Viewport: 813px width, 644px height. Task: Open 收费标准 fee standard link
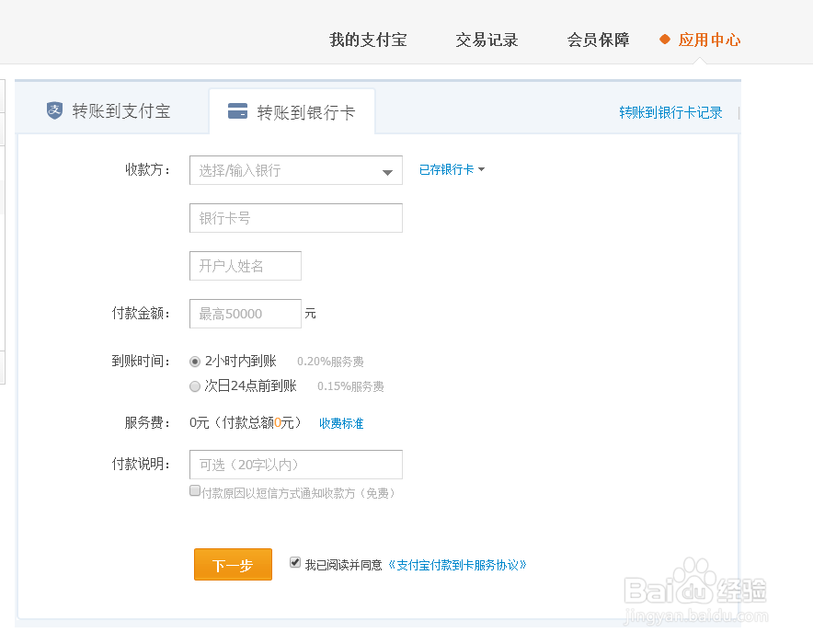coord(341,423)
